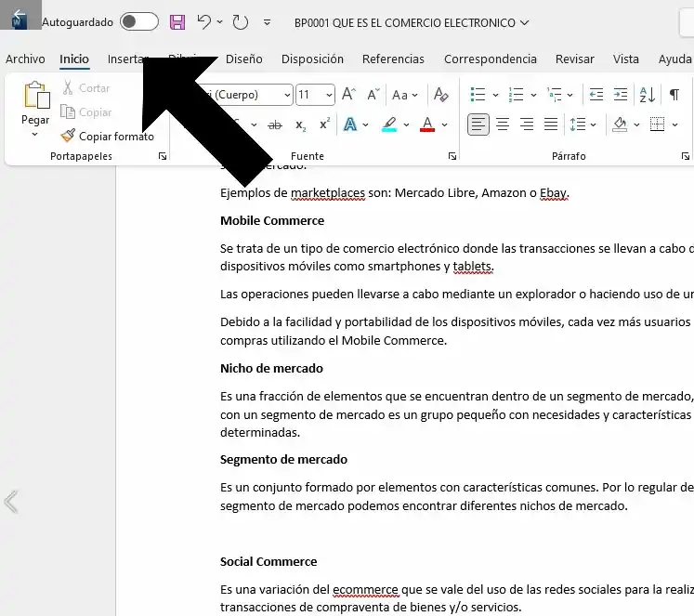Open Customize Quick Access Toolbar dropdown
694x616 pixels.
[x=267, y=22]
